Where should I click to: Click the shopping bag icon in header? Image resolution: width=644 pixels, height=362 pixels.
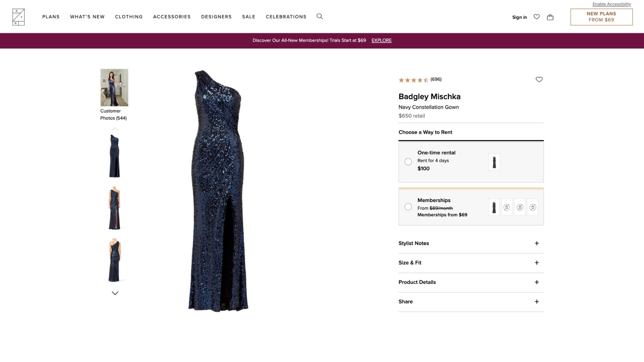pos(550,17)
